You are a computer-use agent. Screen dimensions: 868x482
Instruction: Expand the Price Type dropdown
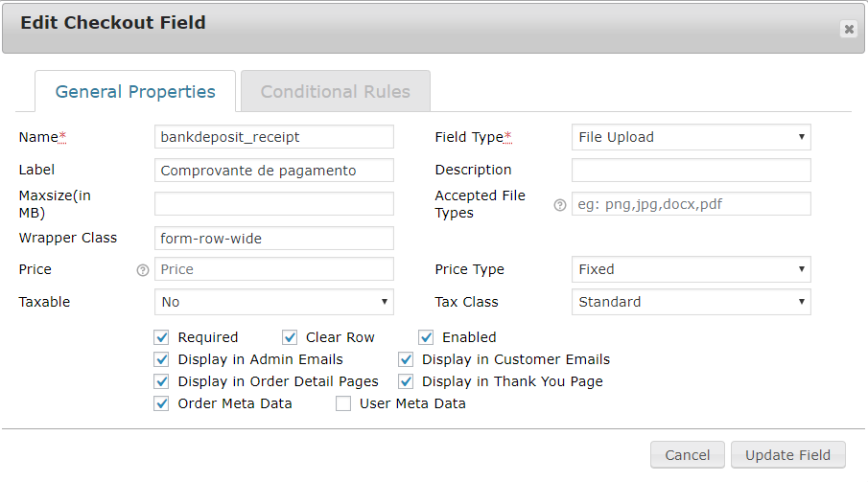pyautogui.click(x=691, y=269)
